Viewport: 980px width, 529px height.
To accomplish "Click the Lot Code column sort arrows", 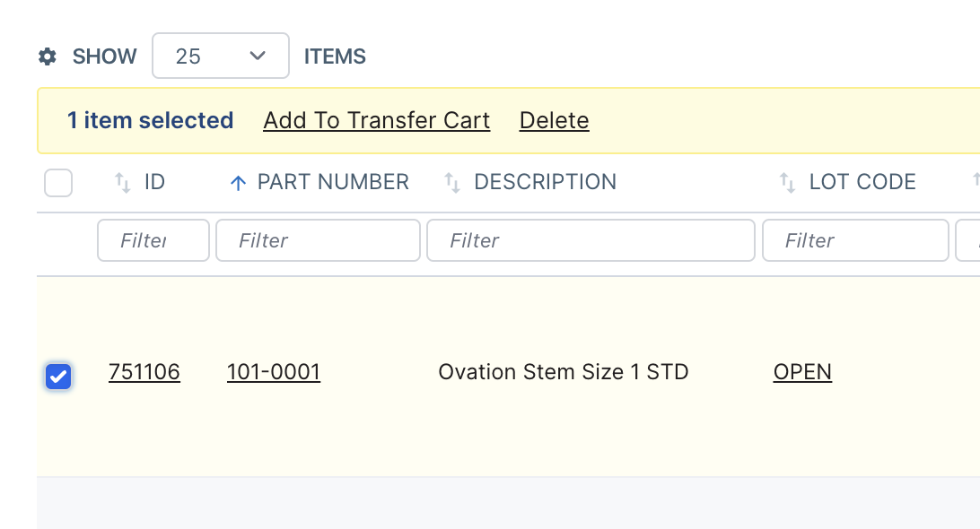I will point(787,183).
